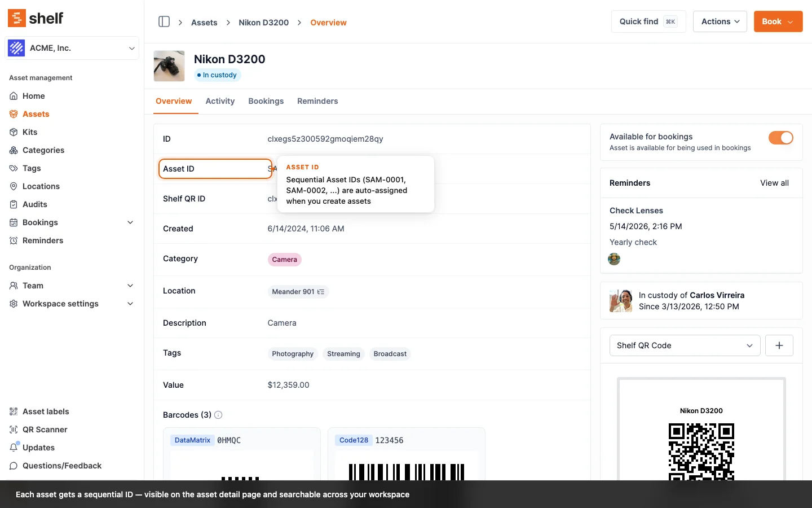812x508 pixels.
Task: Click the Barcodes info icon
Action: coord(218,415)
